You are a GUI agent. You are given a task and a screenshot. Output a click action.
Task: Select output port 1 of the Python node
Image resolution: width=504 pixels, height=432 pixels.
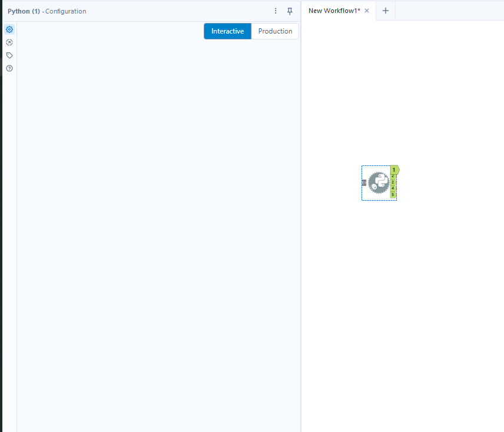tap(394, 170)
